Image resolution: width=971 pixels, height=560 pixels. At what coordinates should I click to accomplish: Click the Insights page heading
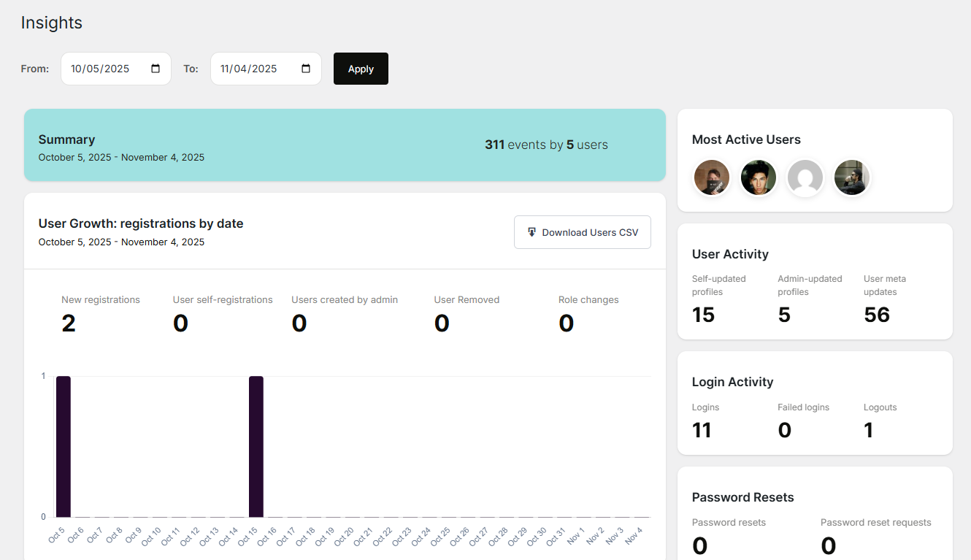pos(51,23)
